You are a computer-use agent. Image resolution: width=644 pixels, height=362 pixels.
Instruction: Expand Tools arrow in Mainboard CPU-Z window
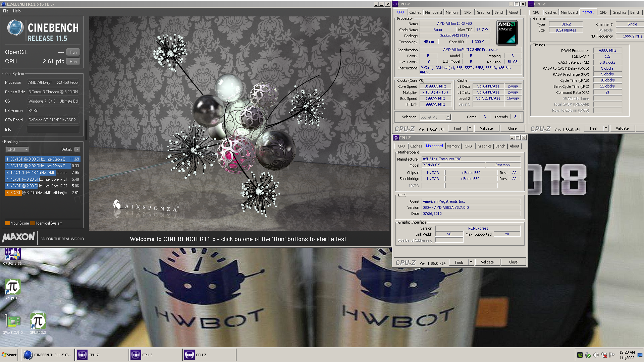[x=471, y=262]
